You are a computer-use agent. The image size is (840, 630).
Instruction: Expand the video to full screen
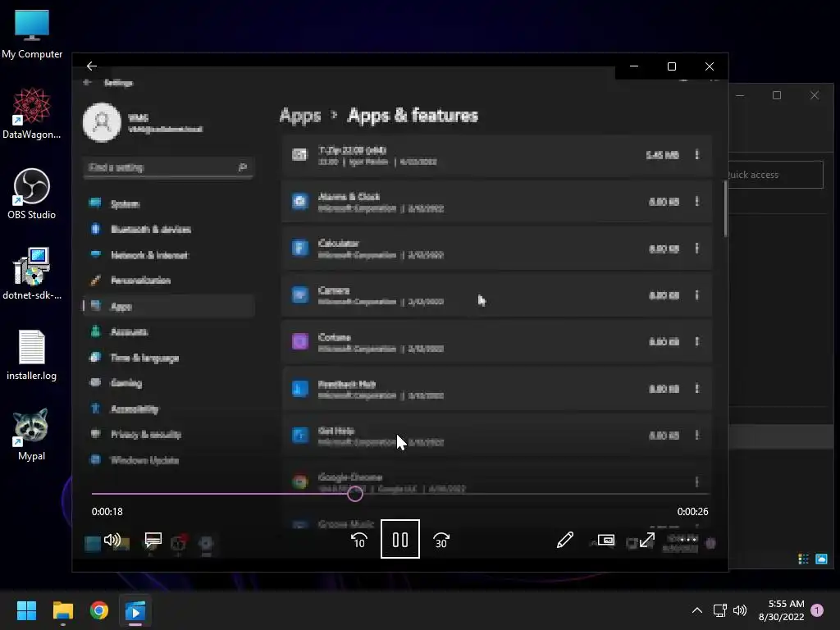647,540
